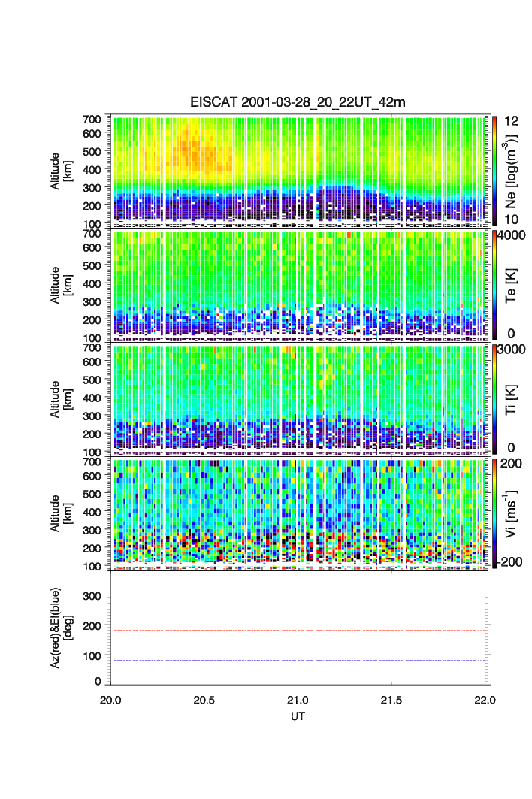Click the Vi [ms-1] colorbar label

pos(512,513)
